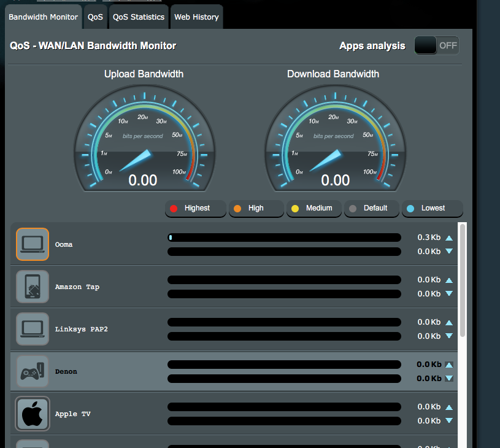The width and height of the screenshot is (500, 448).
Task: Click the Ooma download arrow icon
Action: (449, 251)
